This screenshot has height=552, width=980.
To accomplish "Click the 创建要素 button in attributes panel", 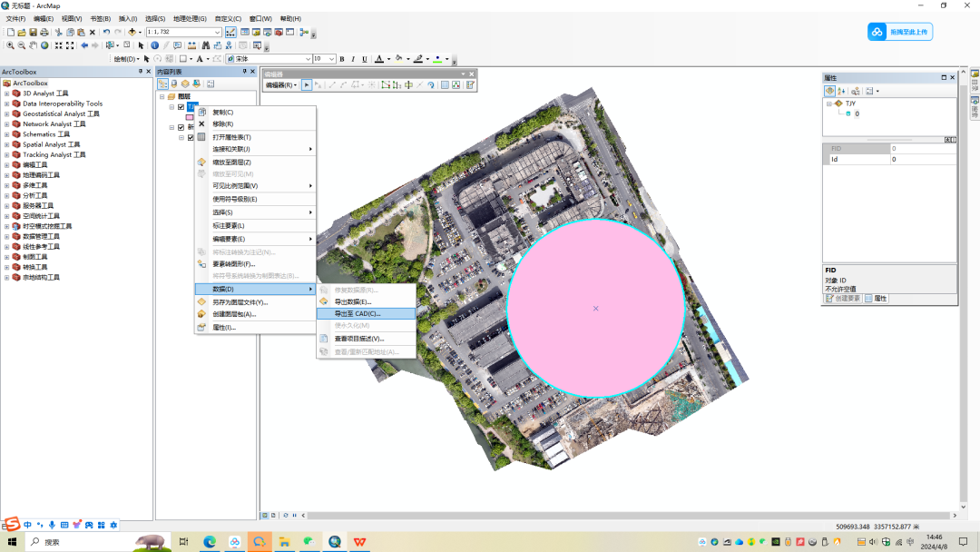I will 843,298.
